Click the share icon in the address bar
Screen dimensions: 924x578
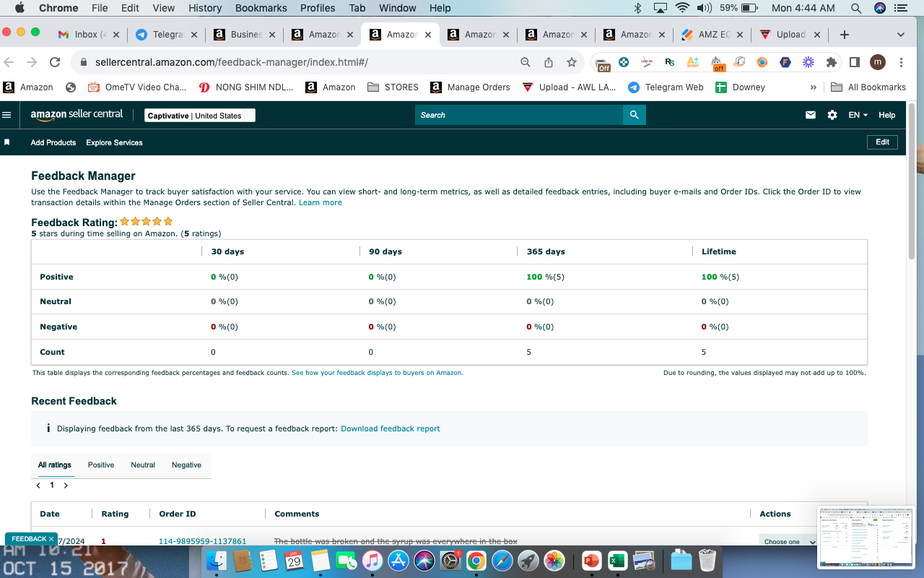click(x=549, y=62)
